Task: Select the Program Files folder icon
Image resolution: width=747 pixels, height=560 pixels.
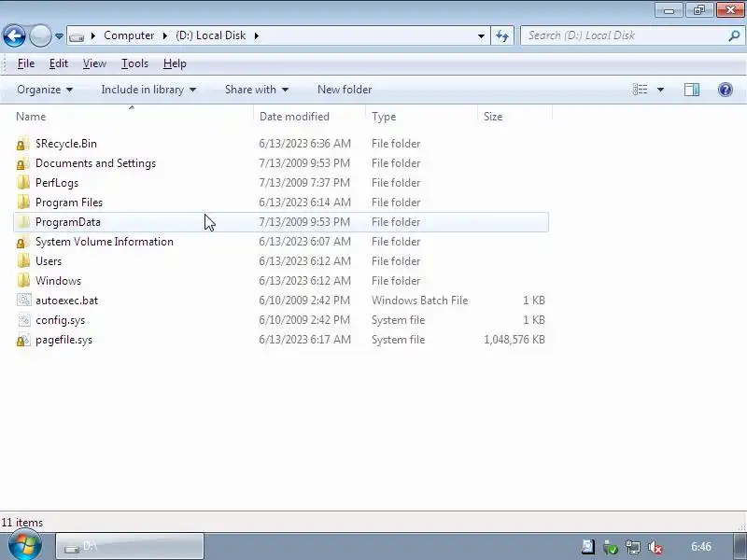Action: tap(22, 203)
